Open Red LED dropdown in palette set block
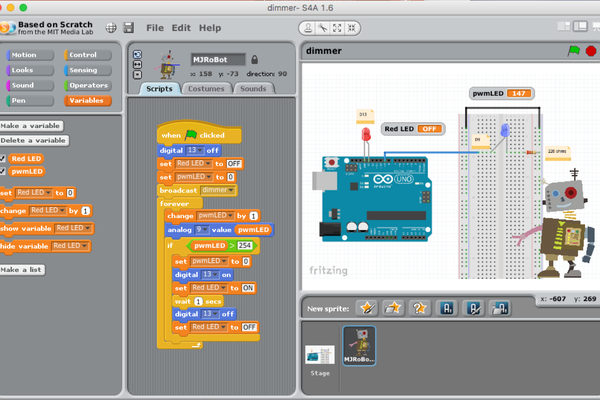This screenshot has width=600, height=400. [x=33, y=193]
